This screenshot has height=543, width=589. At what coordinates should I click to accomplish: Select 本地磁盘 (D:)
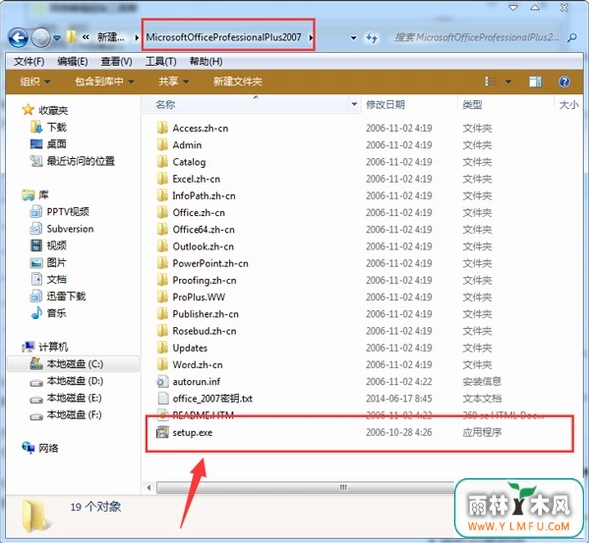[x=75, y=381]
